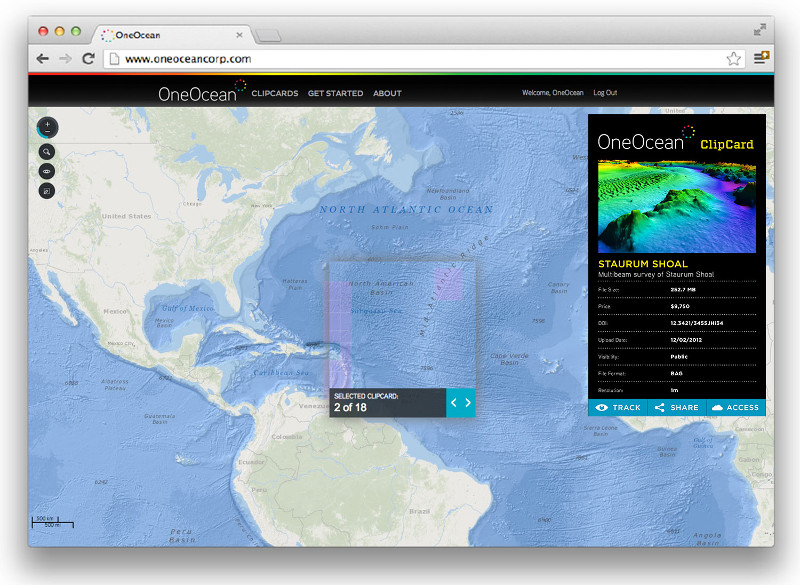Click the browser forward arrow
Screen dimensions: 800x585
point(65,59)
